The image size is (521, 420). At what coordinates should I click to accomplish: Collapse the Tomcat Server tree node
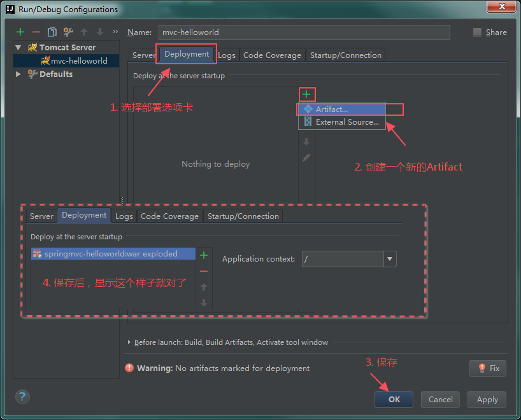[x=18, y=47]
